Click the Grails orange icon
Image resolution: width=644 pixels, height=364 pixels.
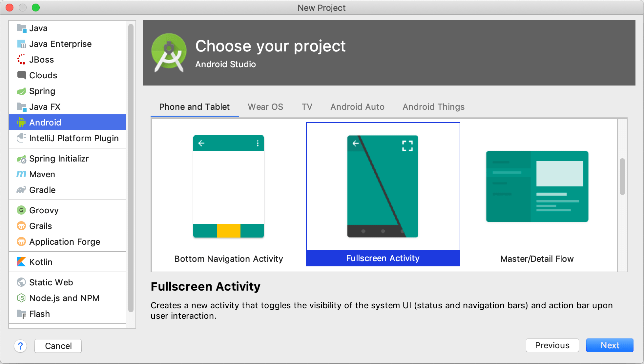(x=21, y=226)
